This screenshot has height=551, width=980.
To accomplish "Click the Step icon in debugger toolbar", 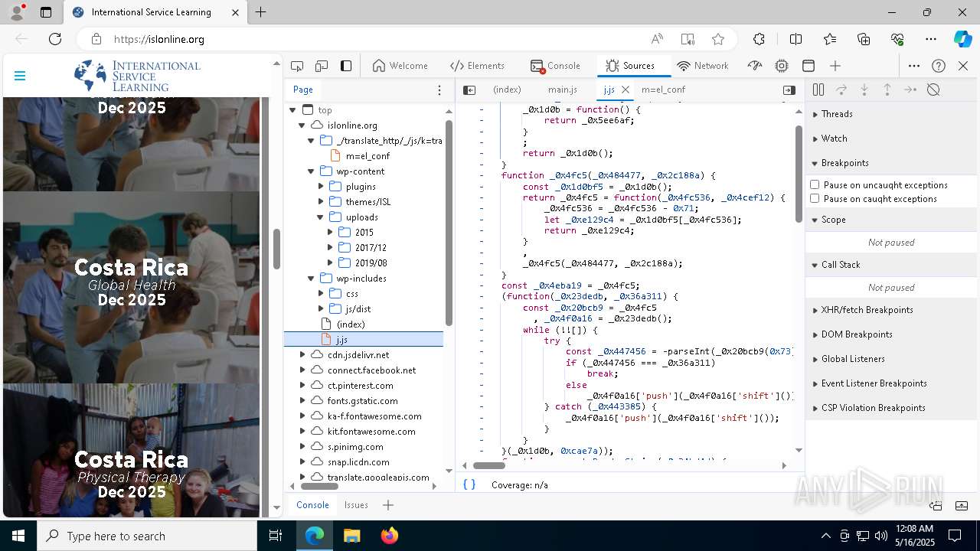I will 910,90.
